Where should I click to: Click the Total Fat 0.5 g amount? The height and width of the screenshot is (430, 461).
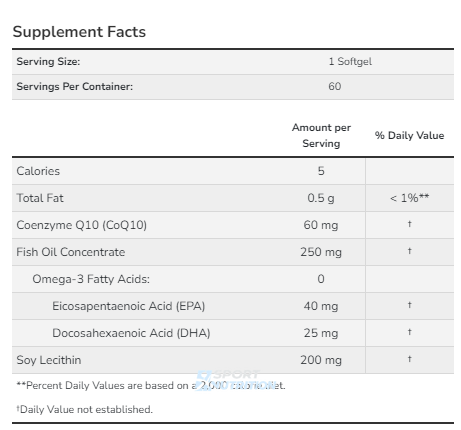321,198
